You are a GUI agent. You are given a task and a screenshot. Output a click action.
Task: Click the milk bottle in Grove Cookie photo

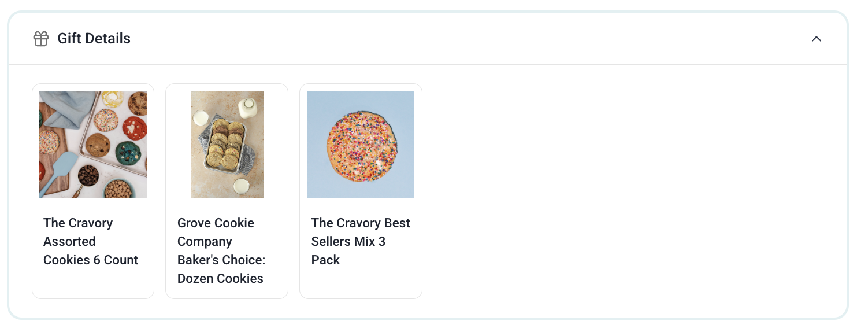click(247, 108)
